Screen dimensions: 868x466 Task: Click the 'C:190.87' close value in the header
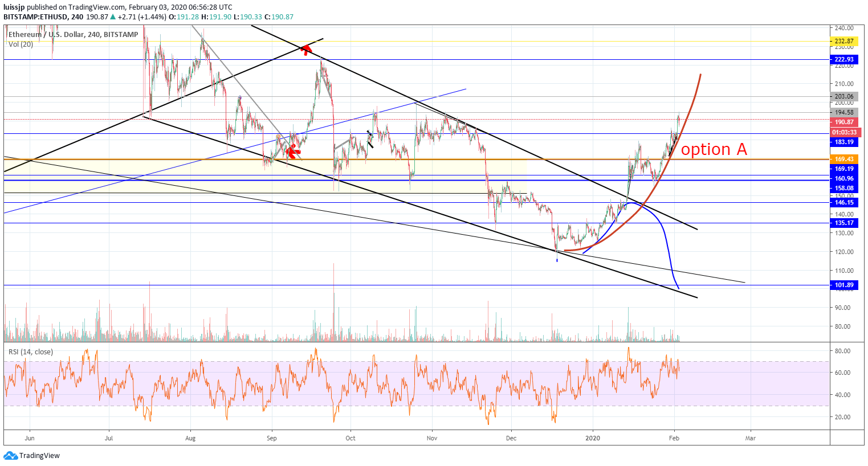tap(279, 17)
